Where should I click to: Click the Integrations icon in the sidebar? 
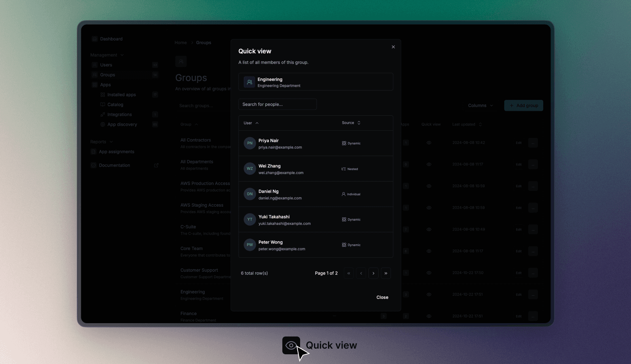(103, 114)
